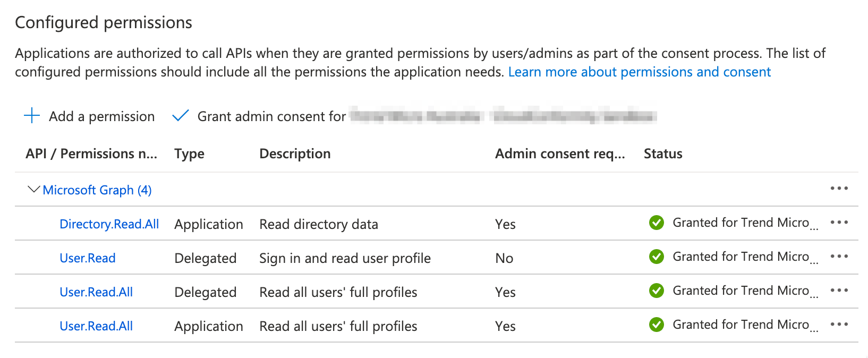Click the plus icon for Add a permission

32,116
